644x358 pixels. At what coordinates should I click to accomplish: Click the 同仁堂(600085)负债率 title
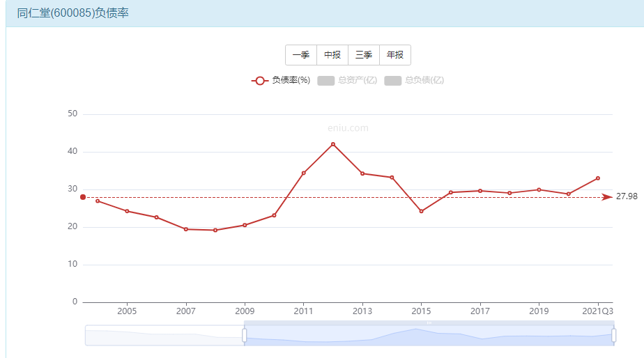click(x=72, y=13)
